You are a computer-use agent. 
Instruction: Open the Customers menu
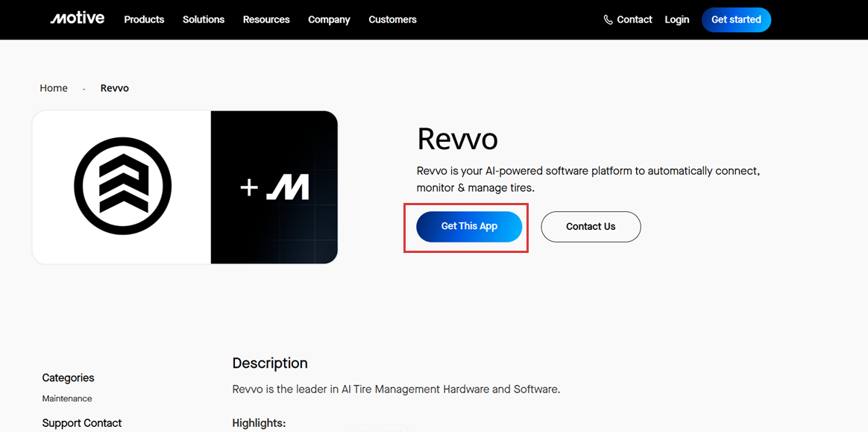pyautogui.click(x=392, y=19)
